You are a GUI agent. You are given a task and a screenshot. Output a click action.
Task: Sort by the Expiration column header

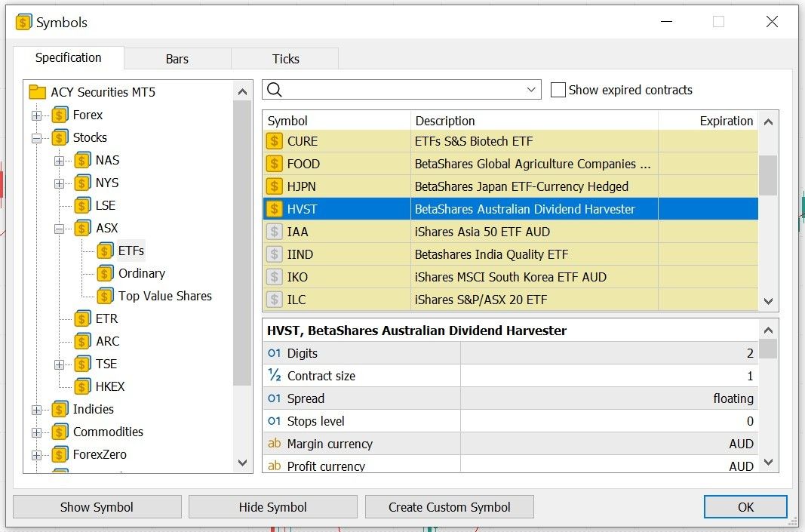pos(726,121)
